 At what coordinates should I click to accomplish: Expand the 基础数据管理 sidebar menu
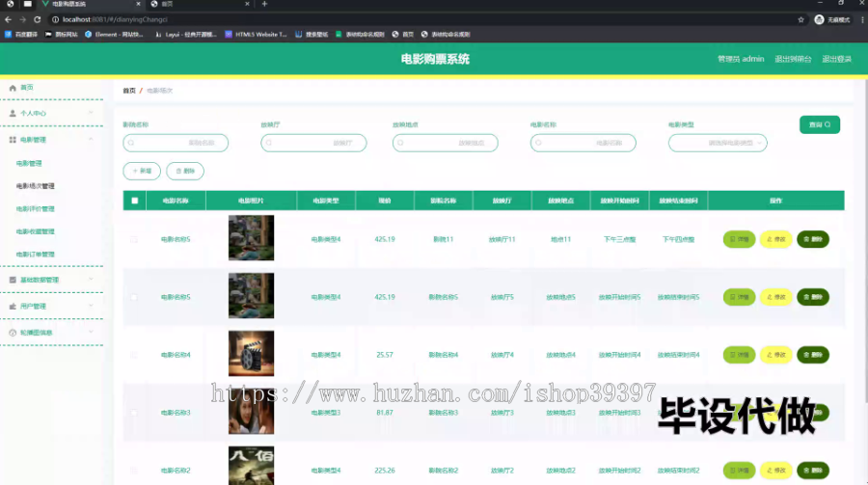pos(51,280)
